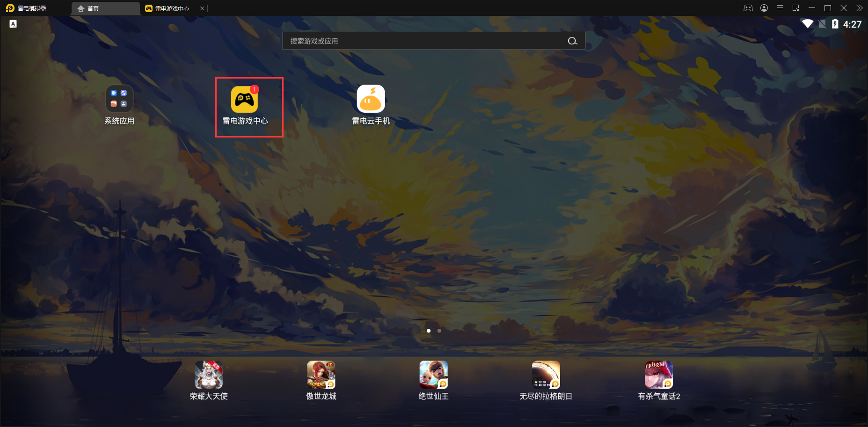Open the 傲世龙城 game icon

tap(321, 375)
